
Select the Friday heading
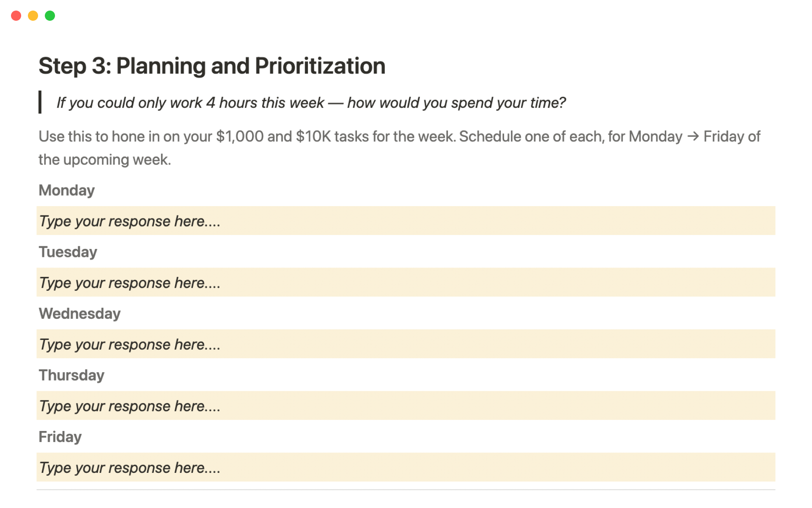tap(60, 437)
